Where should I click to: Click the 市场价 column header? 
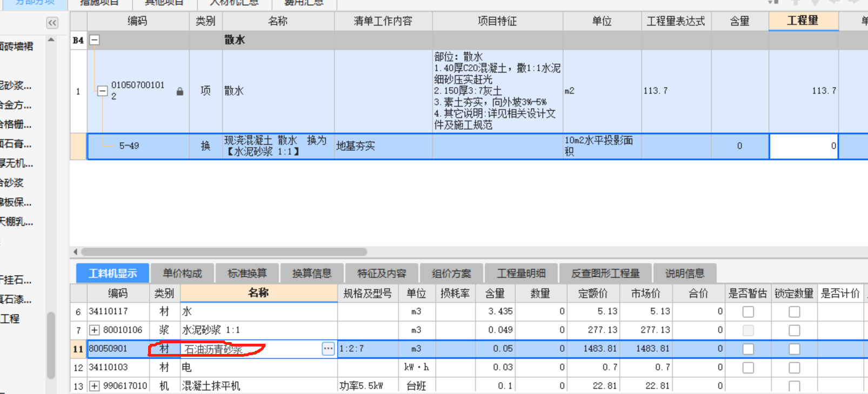point(646,293)
